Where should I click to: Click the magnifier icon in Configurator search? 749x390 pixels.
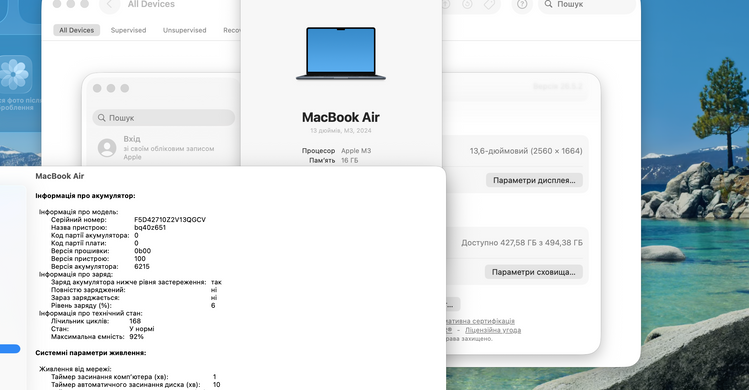coord(548,4)
